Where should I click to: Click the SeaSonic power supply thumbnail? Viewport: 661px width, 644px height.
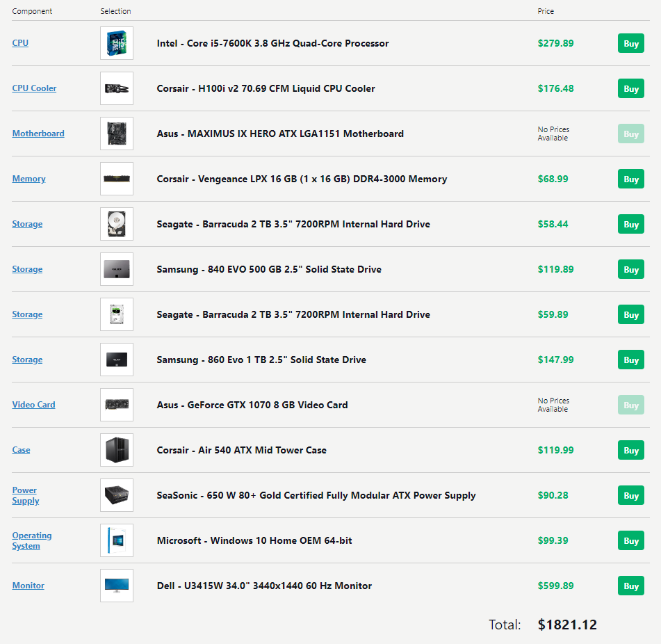pyautogui.click(x=117, y=495)
